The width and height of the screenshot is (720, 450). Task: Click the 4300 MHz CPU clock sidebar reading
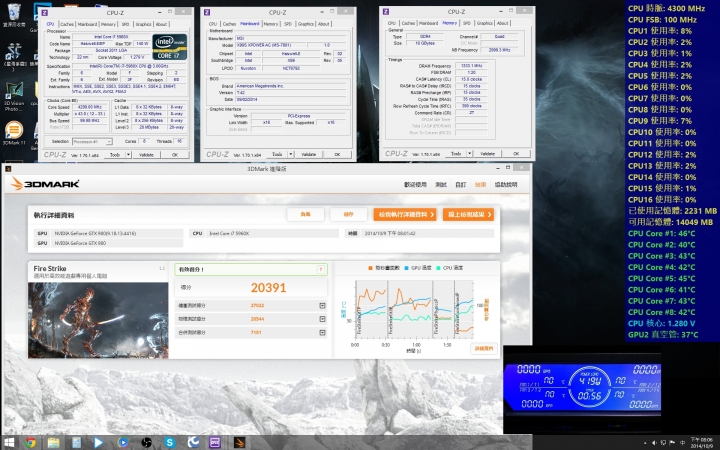pos(666,8)
